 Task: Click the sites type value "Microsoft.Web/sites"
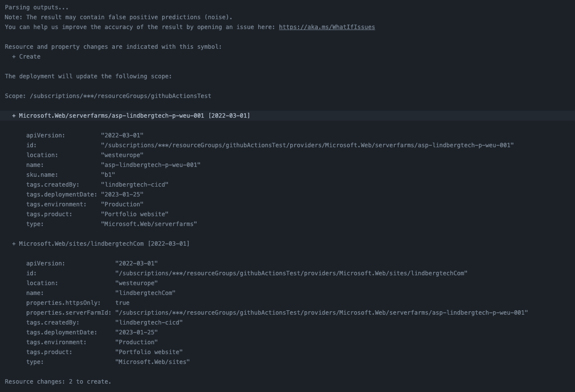[153, 362]
